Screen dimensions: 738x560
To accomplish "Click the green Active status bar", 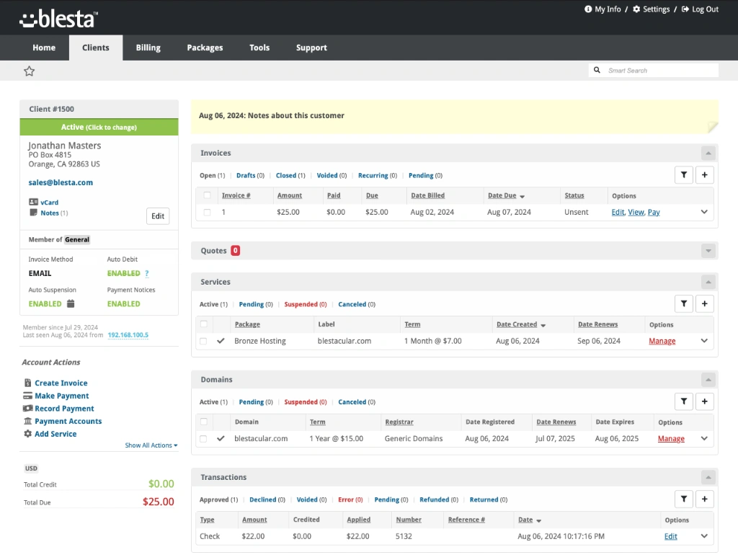I will point(99,128).
